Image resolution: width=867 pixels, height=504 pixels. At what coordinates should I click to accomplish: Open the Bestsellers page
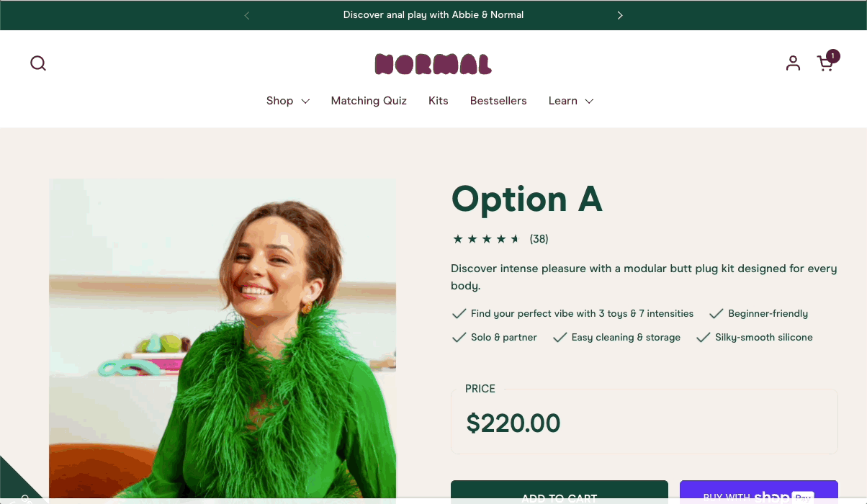(x=498, y=101)
